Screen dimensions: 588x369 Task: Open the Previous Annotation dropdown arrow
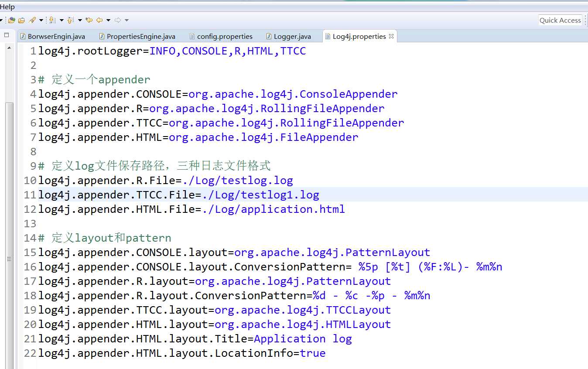pos(80,20)
